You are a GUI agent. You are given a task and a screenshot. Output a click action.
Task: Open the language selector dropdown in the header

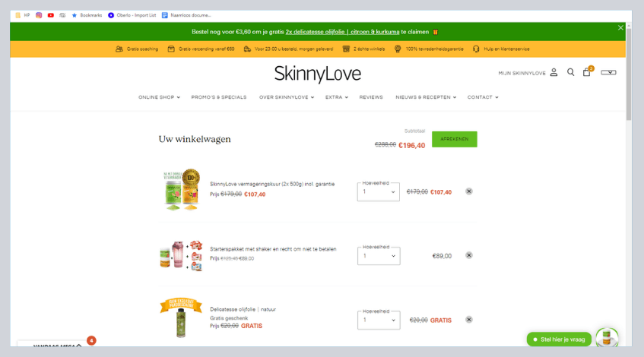608,72
